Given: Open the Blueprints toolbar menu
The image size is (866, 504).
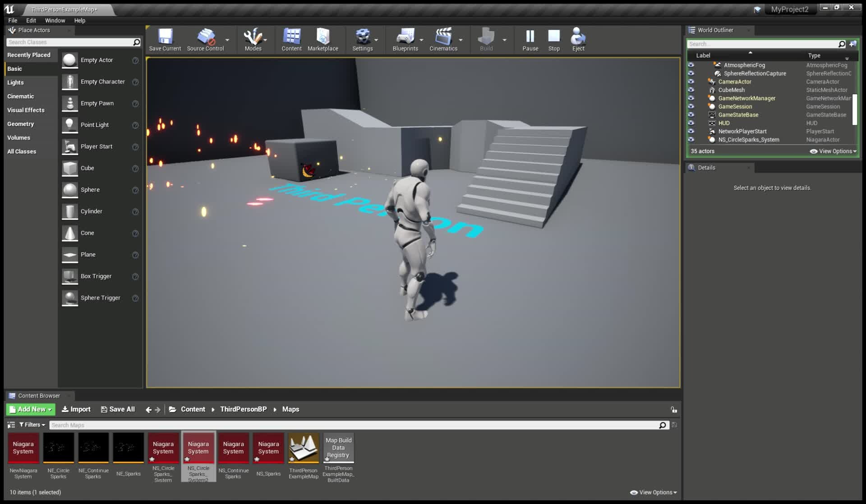Looking at the screenshot, I should [x=405, y=40].
